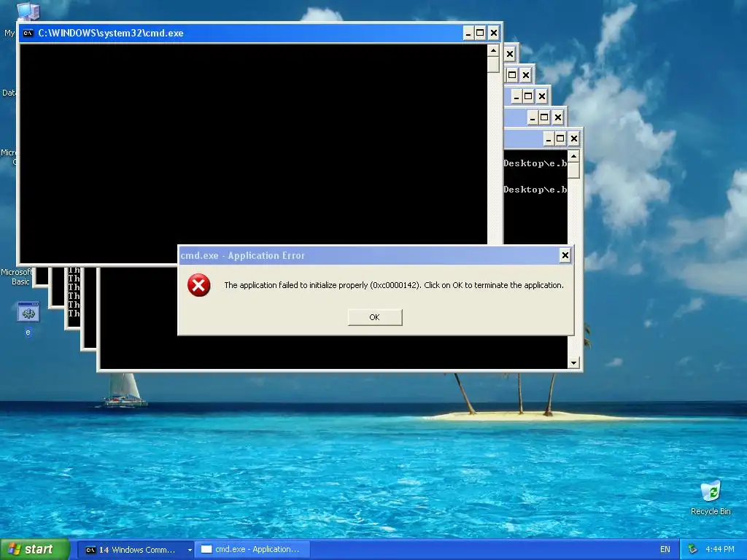Close the background cmd window showing Desktop\e.b text
Screen dimensions: 747x560
573,139
